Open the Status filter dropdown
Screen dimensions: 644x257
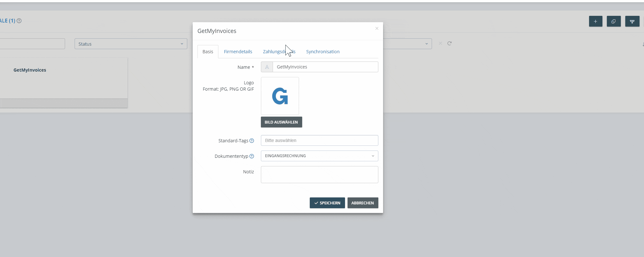(131, 44)
